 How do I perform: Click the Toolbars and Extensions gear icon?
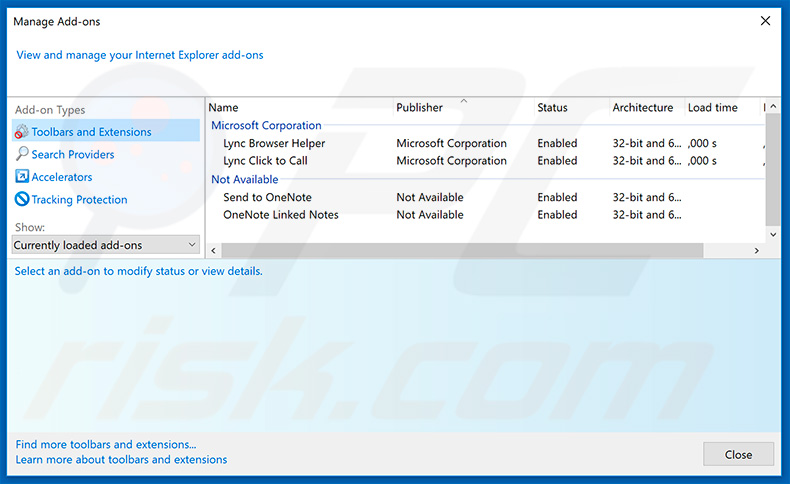coord(22,131)
